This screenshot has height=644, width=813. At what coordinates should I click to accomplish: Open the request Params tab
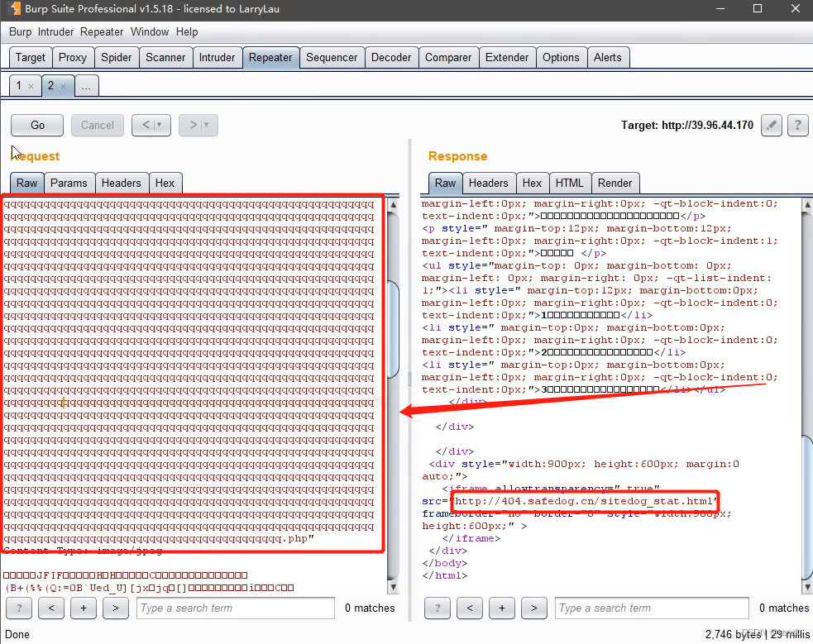coord(69,183)
